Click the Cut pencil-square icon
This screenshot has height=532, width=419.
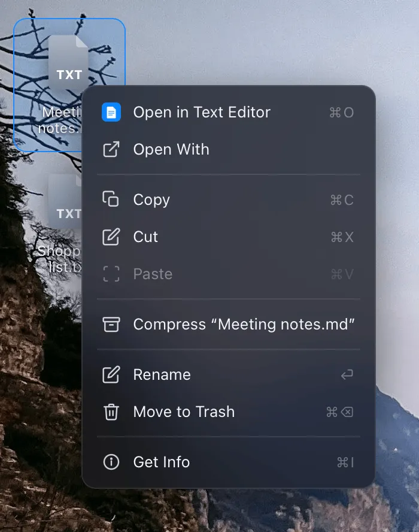pos(111,237)
